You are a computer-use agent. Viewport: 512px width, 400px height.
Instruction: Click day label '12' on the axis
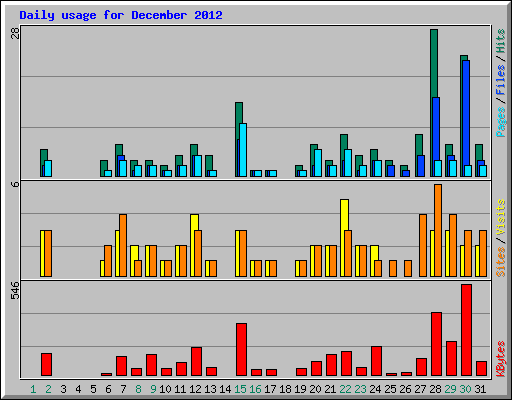[195, 389]
